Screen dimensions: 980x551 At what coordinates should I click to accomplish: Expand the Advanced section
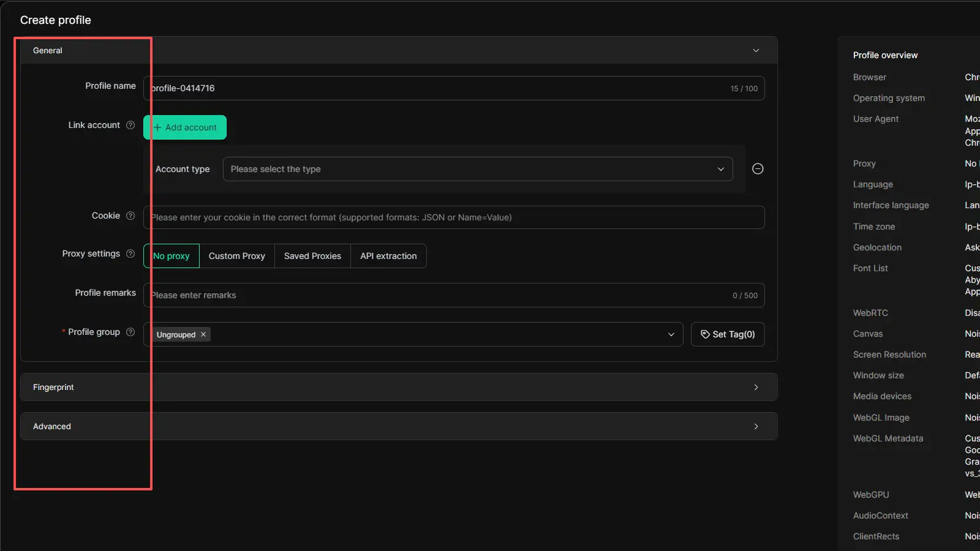(756, 427)
